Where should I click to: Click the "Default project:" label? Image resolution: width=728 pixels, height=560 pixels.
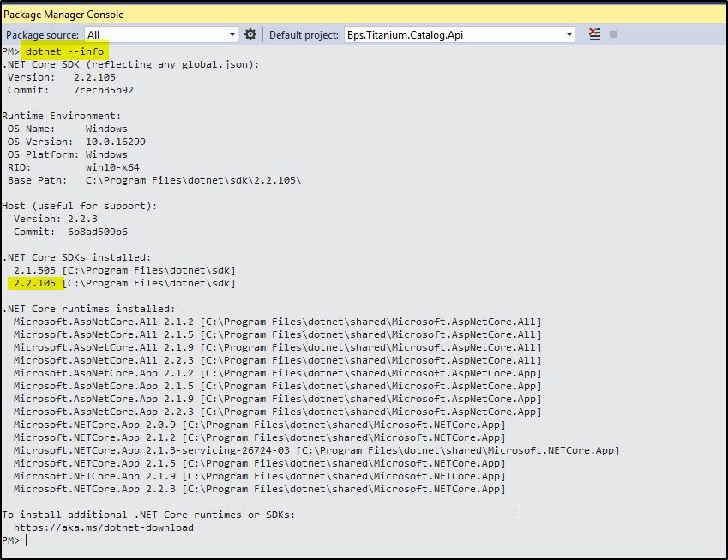[x=303, y=33]
